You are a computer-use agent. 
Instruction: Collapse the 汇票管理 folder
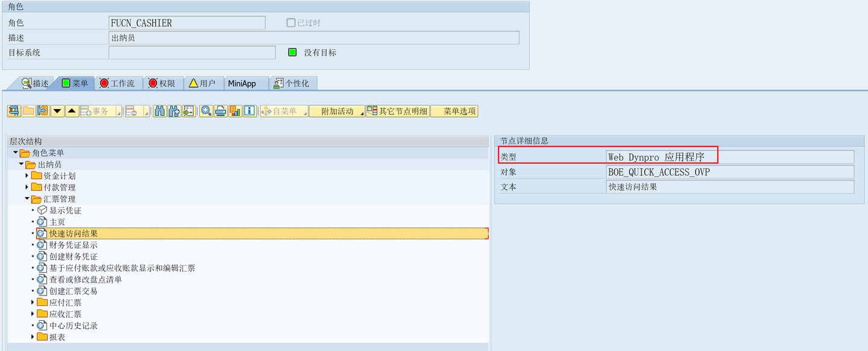point(27,198)
